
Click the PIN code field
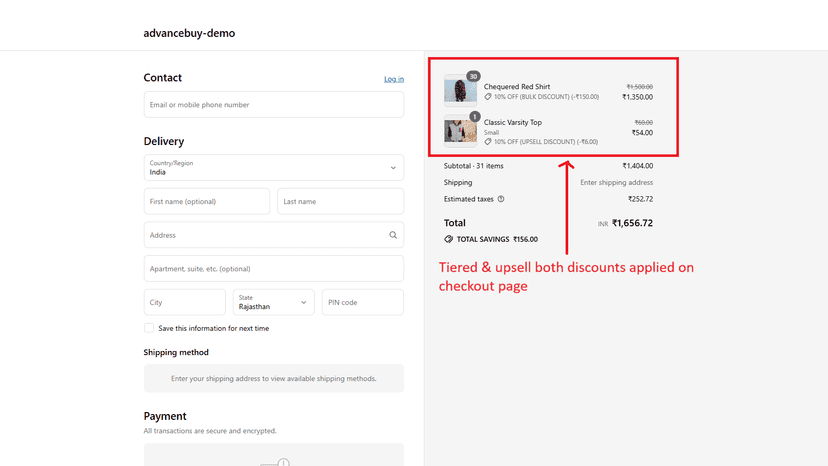click(x=363, y=302)
